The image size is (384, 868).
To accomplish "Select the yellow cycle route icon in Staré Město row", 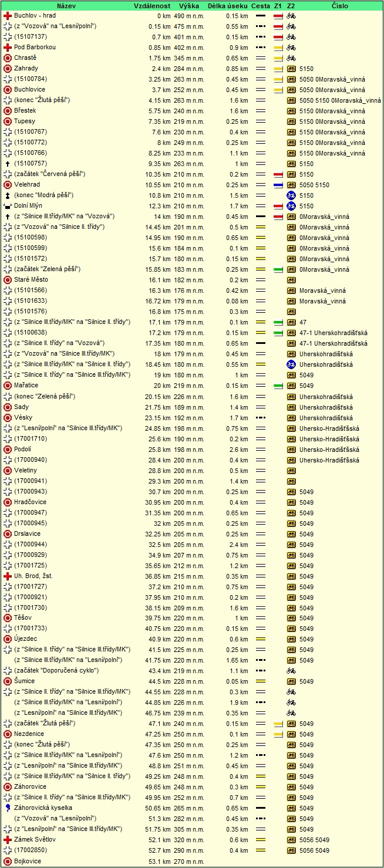I will (x=291, y=280).
